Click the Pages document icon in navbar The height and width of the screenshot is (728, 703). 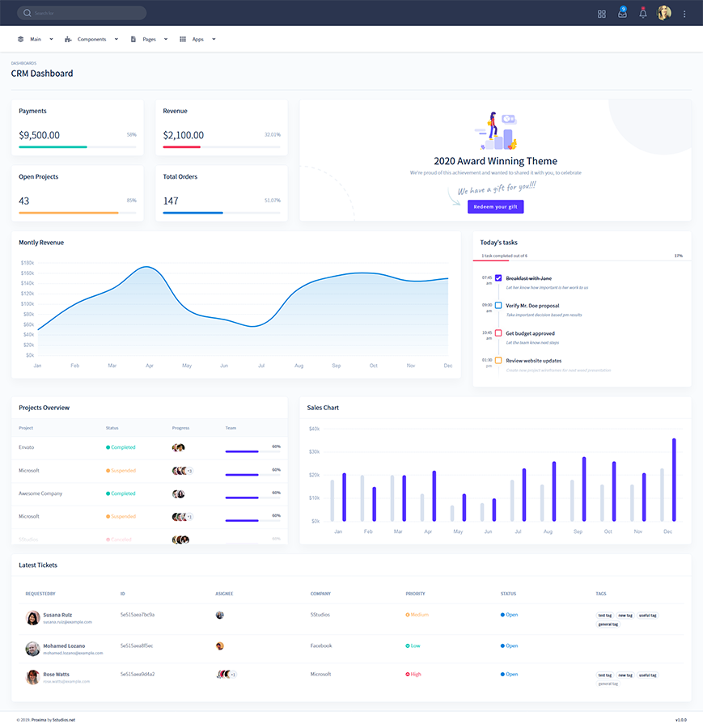pyautogui.click(x=132, y=38)
